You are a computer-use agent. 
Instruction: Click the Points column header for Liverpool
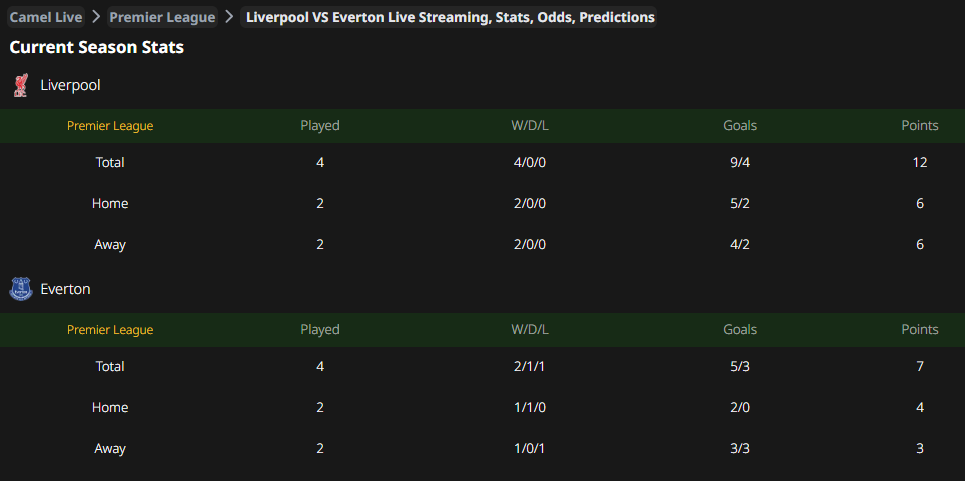[x=919, y=125]
